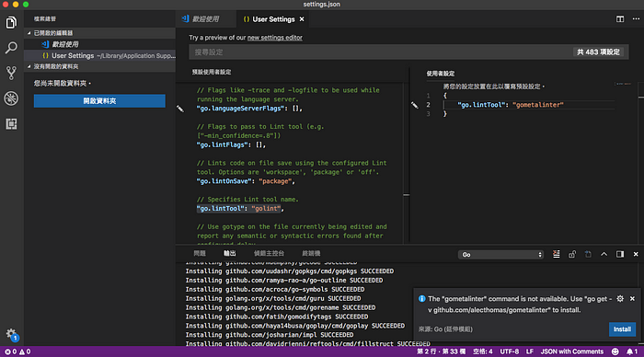The image size is (644, 357).
Task: Open the Debug view in activity bar
Action: click(11, 98)
